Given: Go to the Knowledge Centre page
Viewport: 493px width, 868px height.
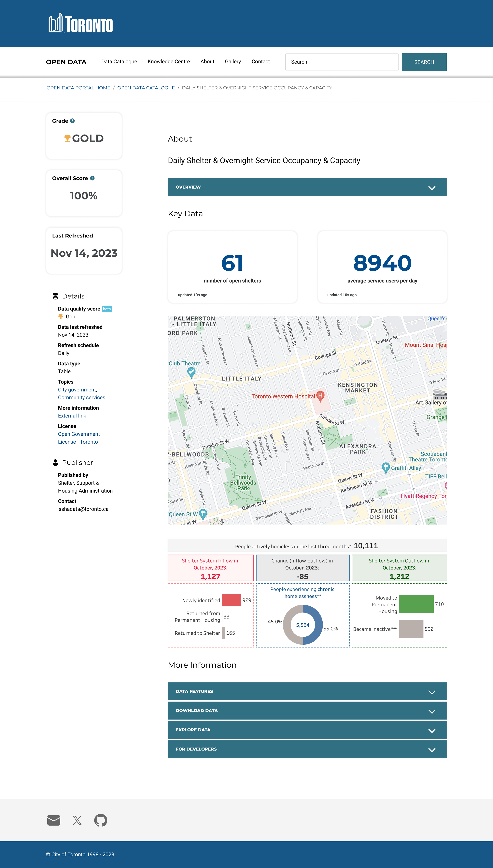Looking at the screenshot, I should coord(169,62).
